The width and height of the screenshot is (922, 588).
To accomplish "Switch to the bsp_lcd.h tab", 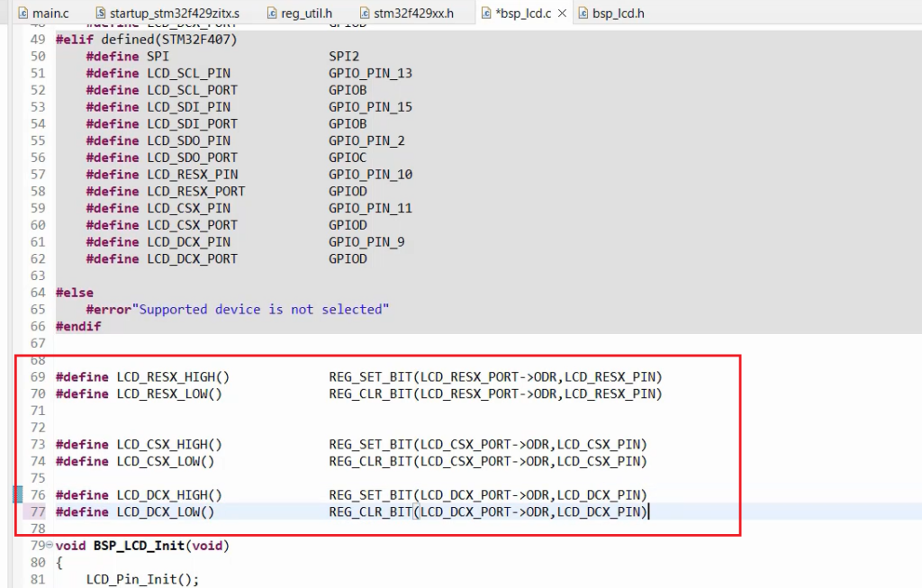I will coord(611,13).
